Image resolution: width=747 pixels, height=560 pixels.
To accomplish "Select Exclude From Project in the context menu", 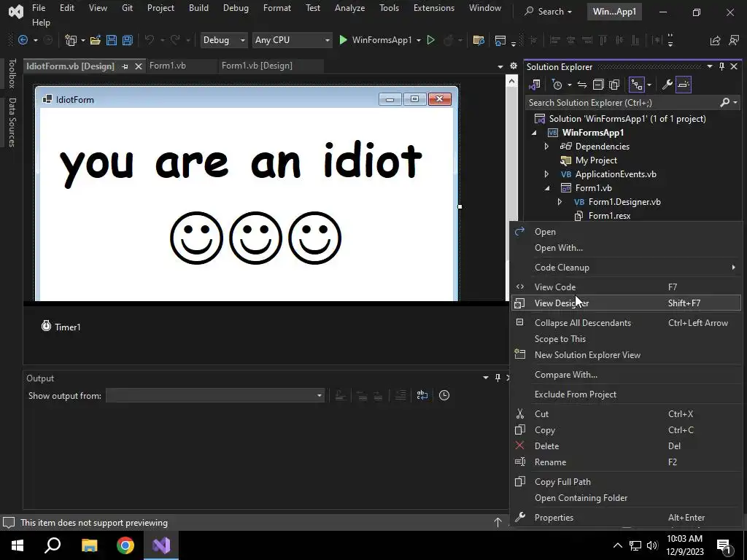I will pyautogui.click(x=626, y=394).
